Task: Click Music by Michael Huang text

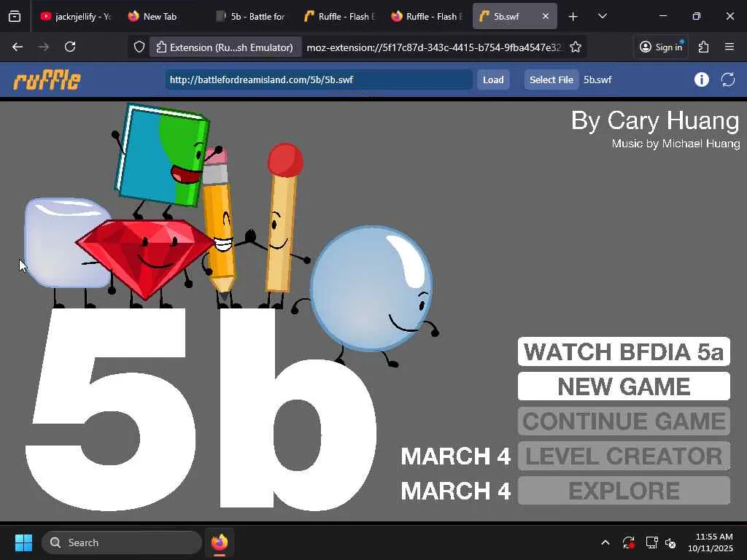Action: click(676, 144)
